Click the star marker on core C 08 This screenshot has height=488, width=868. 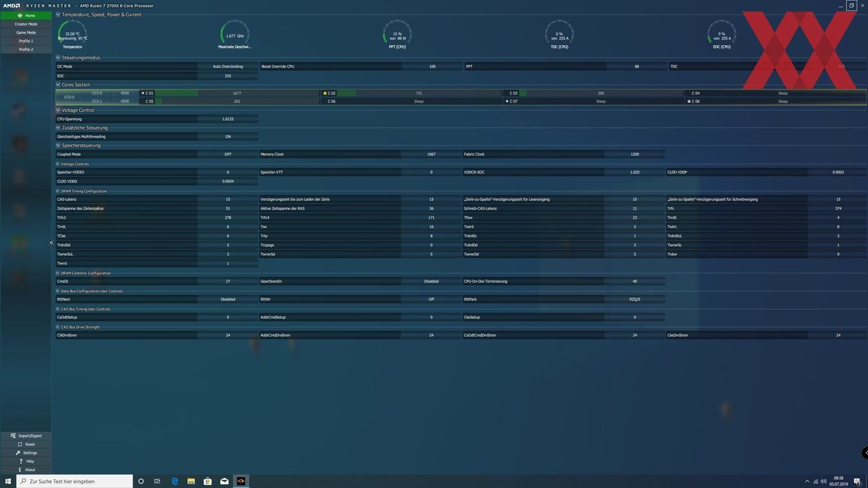[689, 101]
